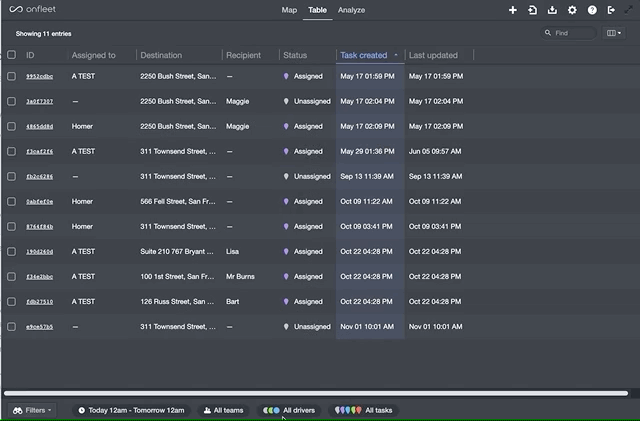Click the 'Showing 11 entries' text
The image size is (640, 421).
click(43, 33)
